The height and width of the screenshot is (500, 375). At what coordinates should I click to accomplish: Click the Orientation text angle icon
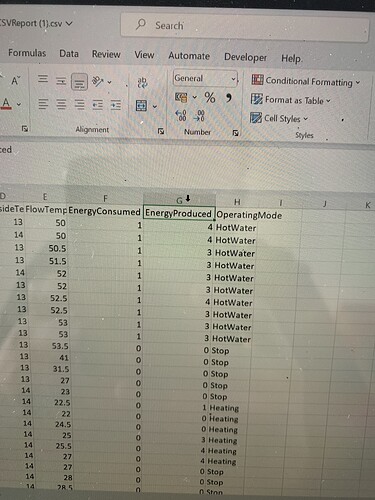click(97, 81)
